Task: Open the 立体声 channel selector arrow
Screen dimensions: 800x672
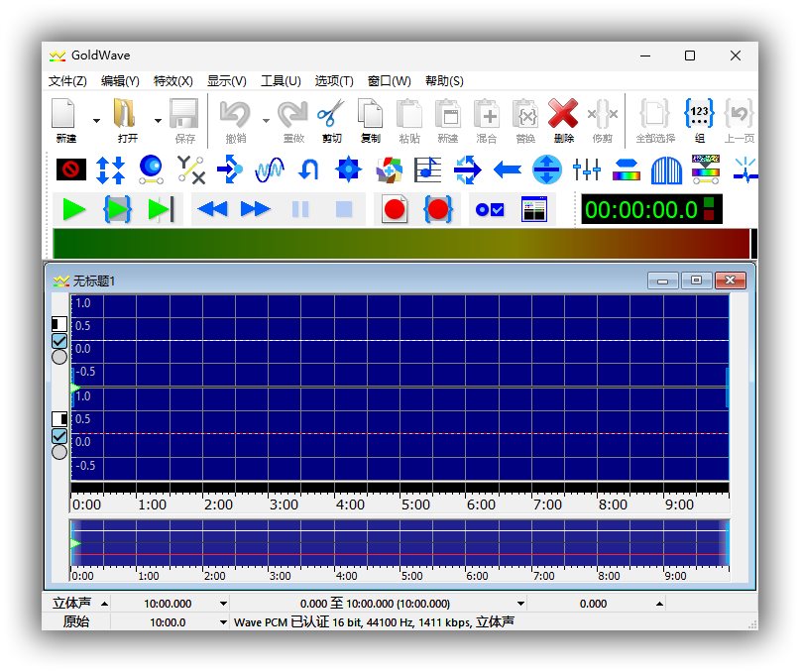Action: tap(105, 604)
